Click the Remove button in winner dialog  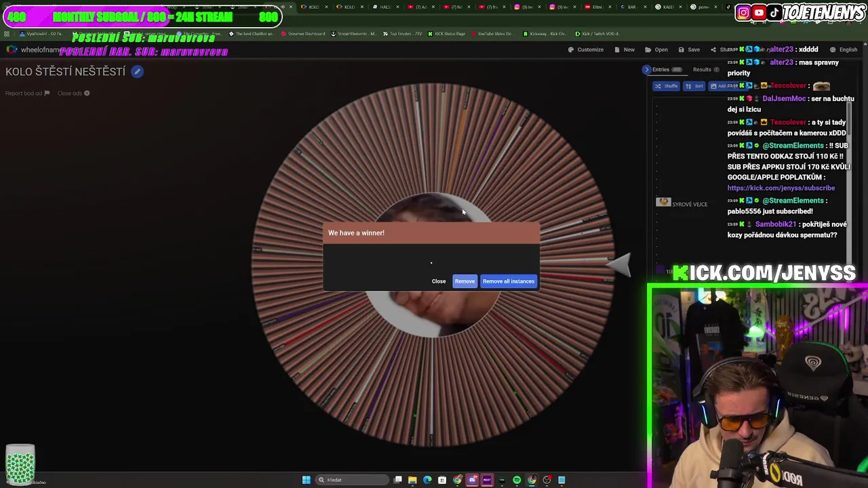pyautogui.click(x=465, y=281)
